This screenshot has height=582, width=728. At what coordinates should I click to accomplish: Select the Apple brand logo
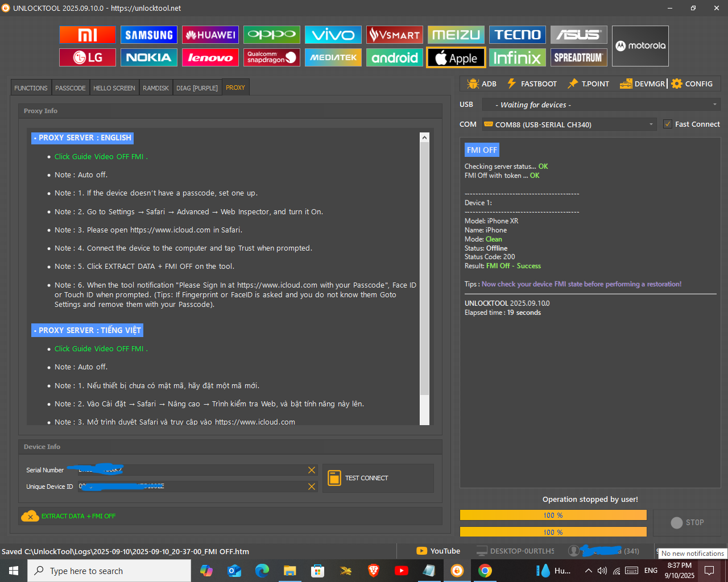pyautogui.click(x=456, y=57)
